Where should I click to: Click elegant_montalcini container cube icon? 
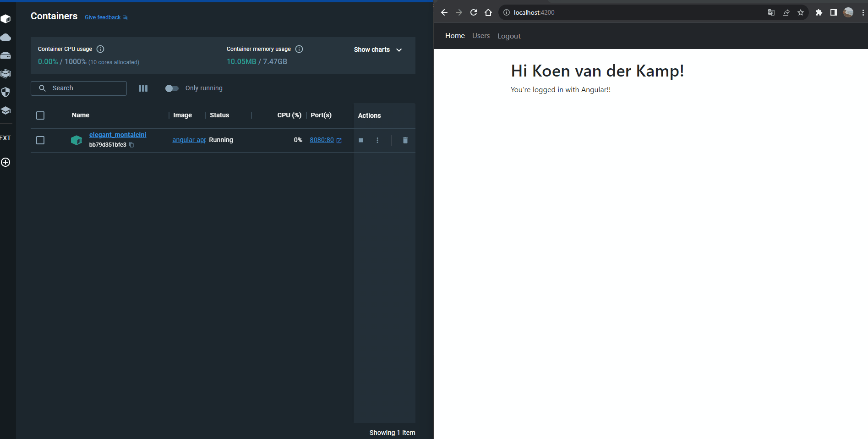76,140
